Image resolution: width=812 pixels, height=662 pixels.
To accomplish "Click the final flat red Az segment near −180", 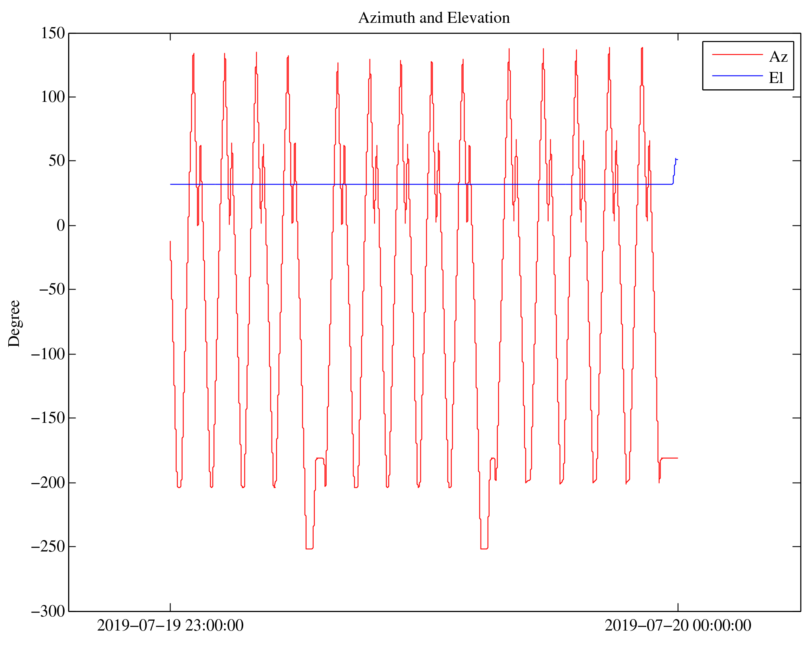I will click(x=670, y=458).
